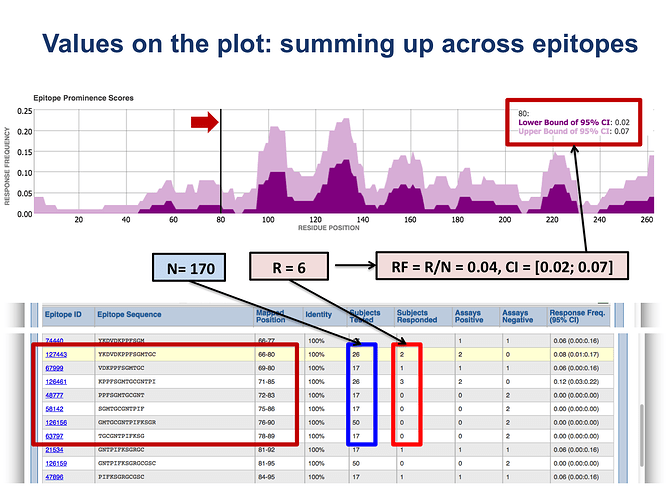Open epitope ID 126156 link
The image size is (666, 500).
[x=55, y=422]
